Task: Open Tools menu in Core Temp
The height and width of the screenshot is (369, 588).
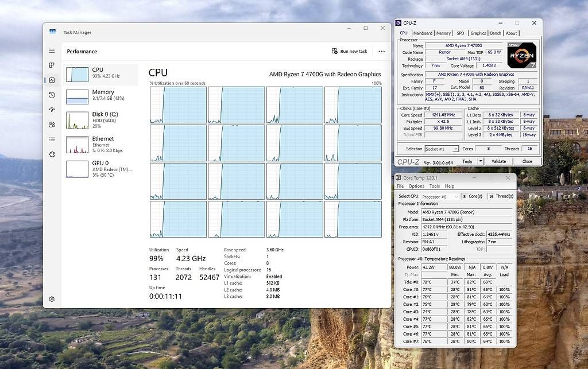Action: click(x=434, y=186)
